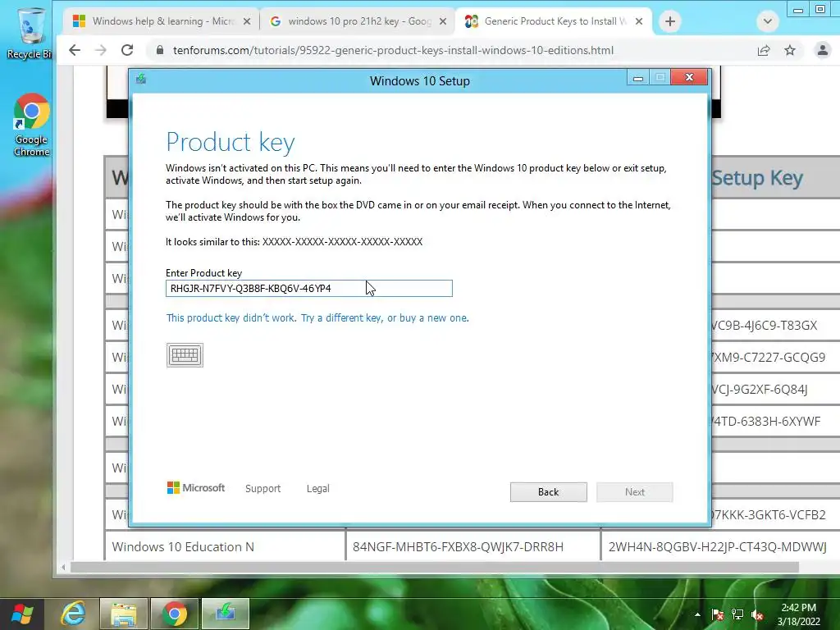
Task: Click the tenforums.com address bar URL
Action: coord(393,50)
